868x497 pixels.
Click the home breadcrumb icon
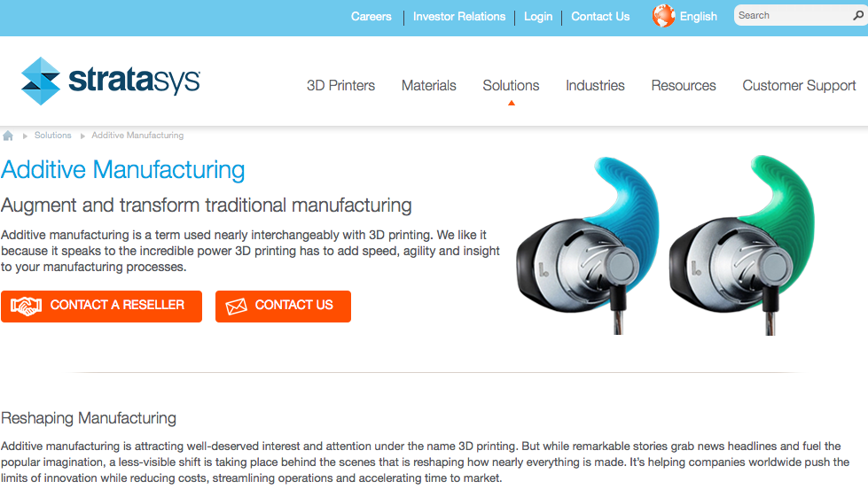tap(8, 136)
